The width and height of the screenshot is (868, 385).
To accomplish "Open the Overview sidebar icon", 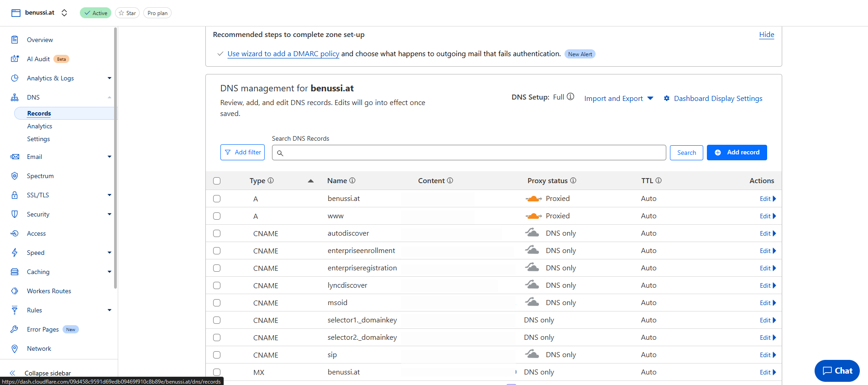I will tap(15, 40).
